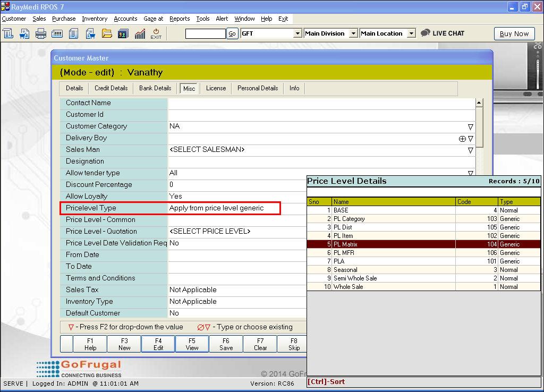Open the Inventory menu

click(95, 19)
